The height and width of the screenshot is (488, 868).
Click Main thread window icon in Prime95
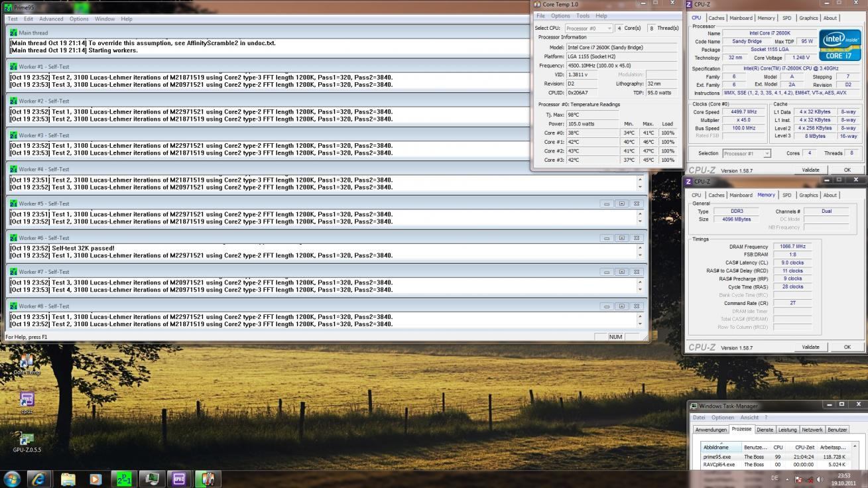13,32
